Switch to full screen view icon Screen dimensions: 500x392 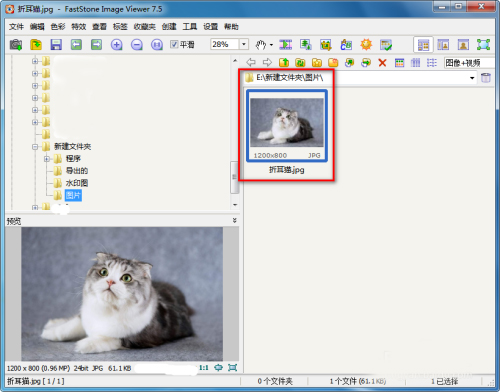(x=483, y=44)
